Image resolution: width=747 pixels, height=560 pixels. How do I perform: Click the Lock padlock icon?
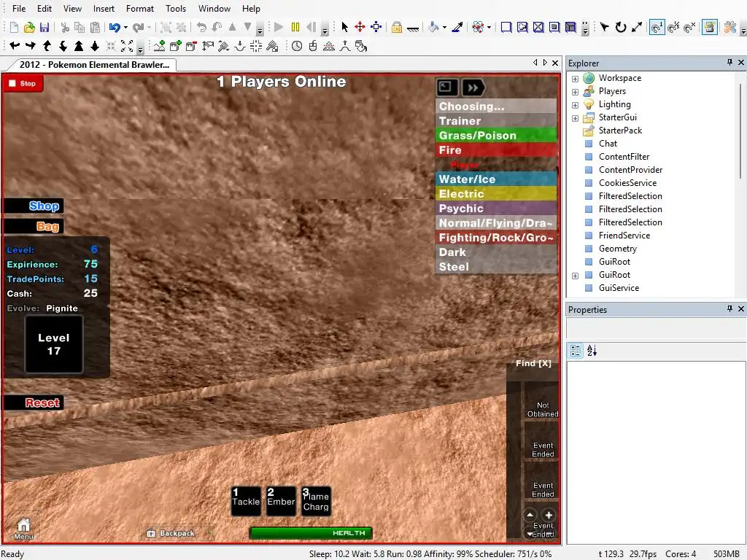click(x=396, y=27)
